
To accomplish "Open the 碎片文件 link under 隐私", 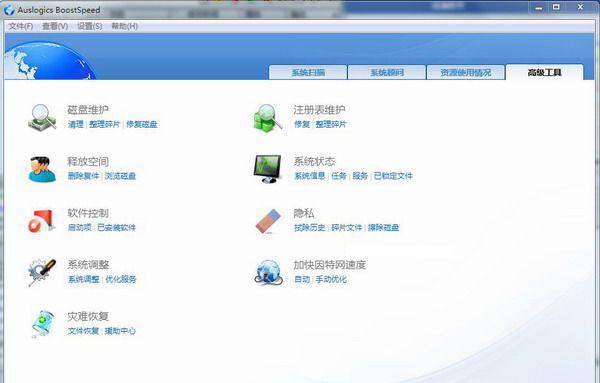I will coord(346,228).
